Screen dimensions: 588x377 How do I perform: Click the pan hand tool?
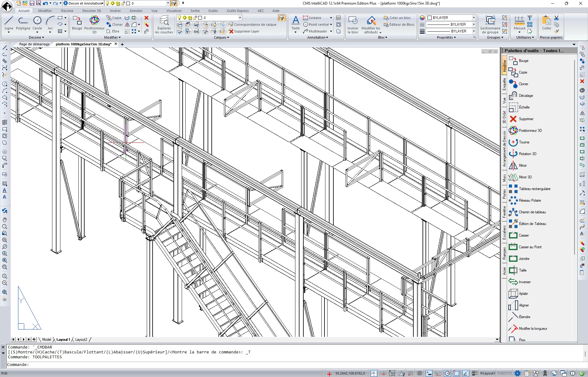pyautogui.click(x=5, y=220)
